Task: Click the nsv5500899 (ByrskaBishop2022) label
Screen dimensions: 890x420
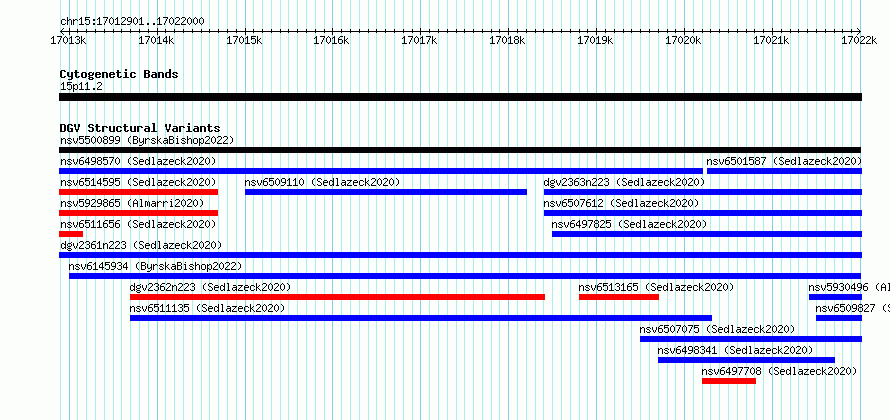Action: pyautogui.click(x=147, y=140)
